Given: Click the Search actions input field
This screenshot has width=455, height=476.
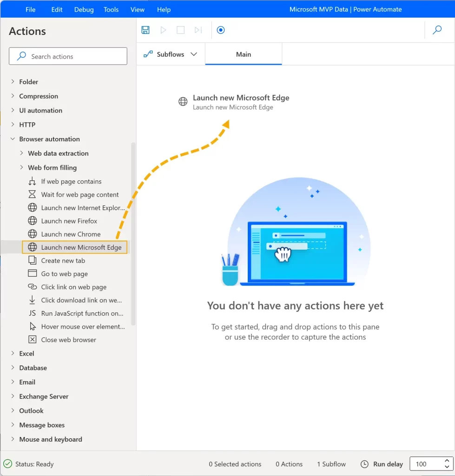Looking at the screenshot, I should 68,56.
